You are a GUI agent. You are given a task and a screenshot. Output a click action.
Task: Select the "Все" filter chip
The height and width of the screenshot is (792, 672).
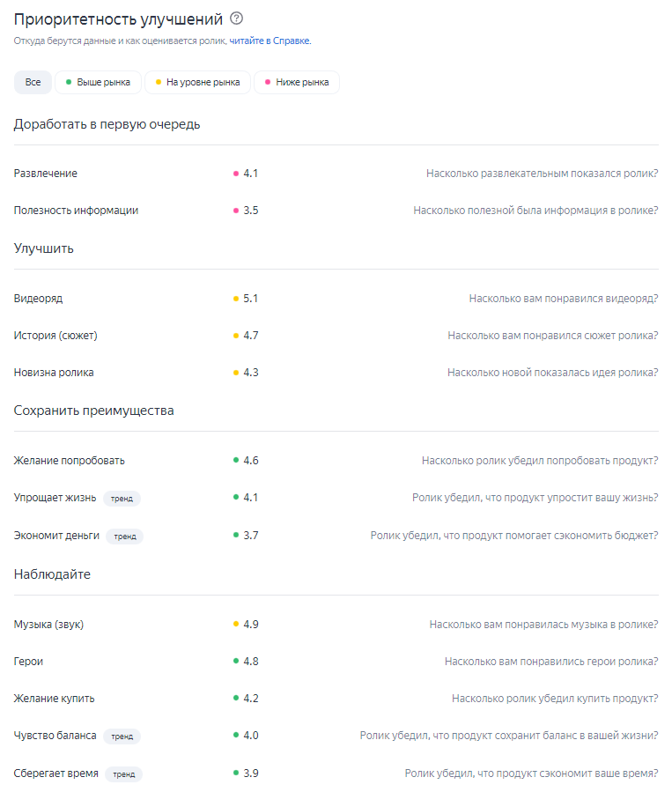33,82
